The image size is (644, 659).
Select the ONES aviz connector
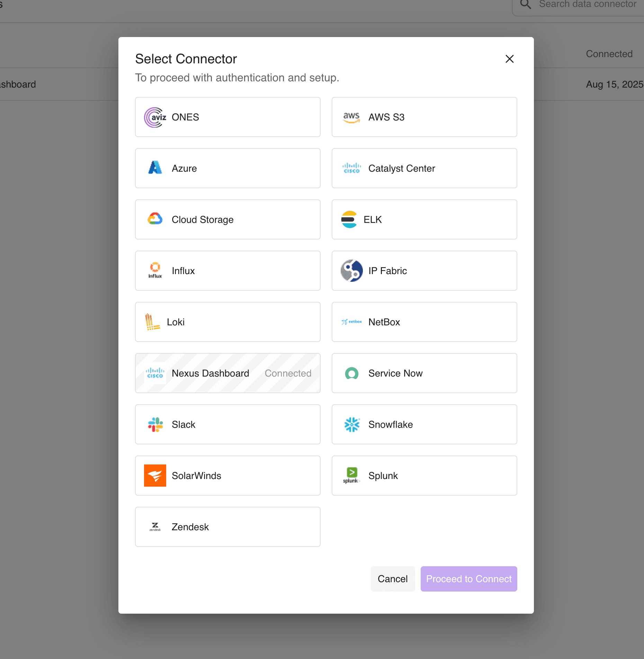point(227,117)
